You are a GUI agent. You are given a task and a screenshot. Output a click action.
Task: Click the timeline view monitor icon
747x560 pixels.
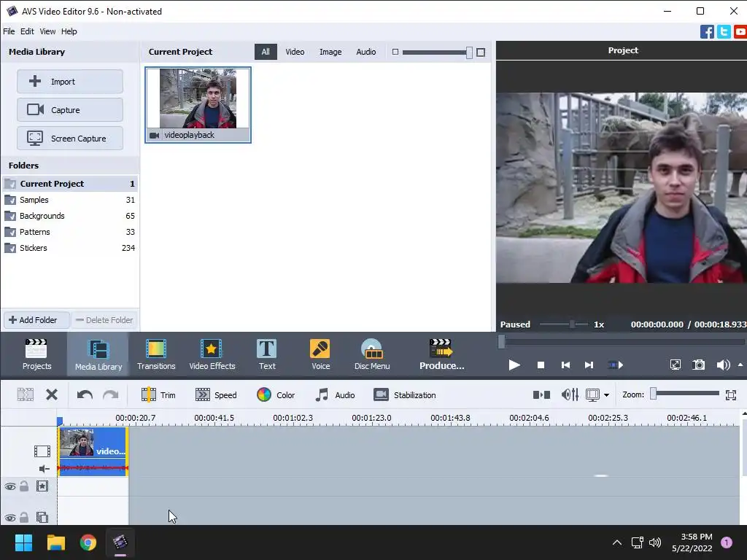(592, 394)
